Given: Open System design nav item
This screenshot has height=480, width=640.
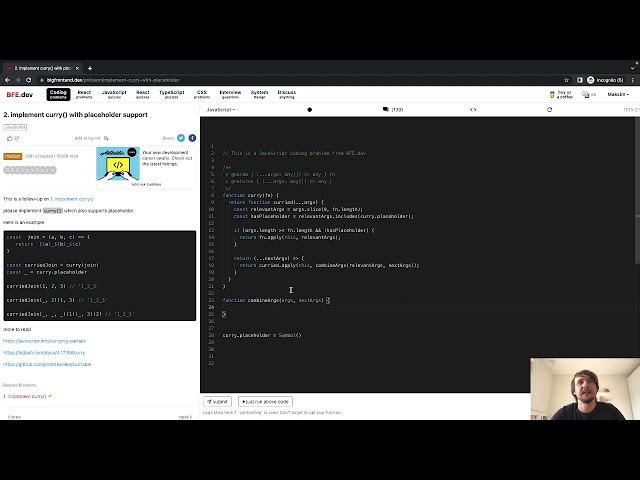Looking at the screenshot, I should (x=259, y=94).
